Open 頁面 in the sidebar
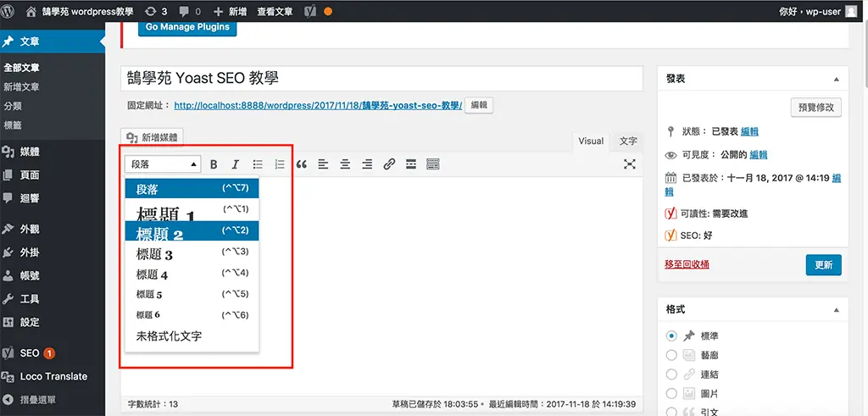Screen dimensions: 868x416 (x=53, y=175)
